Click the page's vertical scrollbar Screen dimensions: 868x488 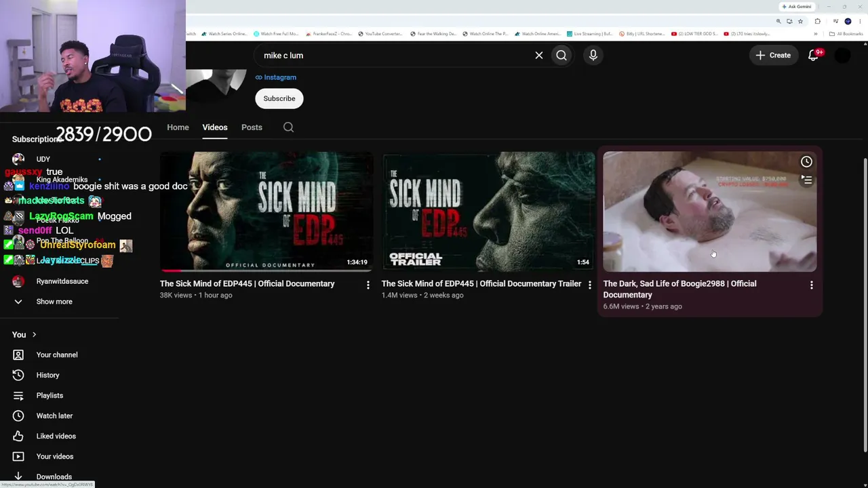(865, 305)
